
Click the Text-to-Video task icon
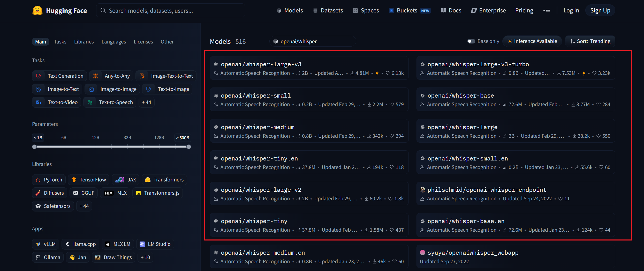pos(39,102)
